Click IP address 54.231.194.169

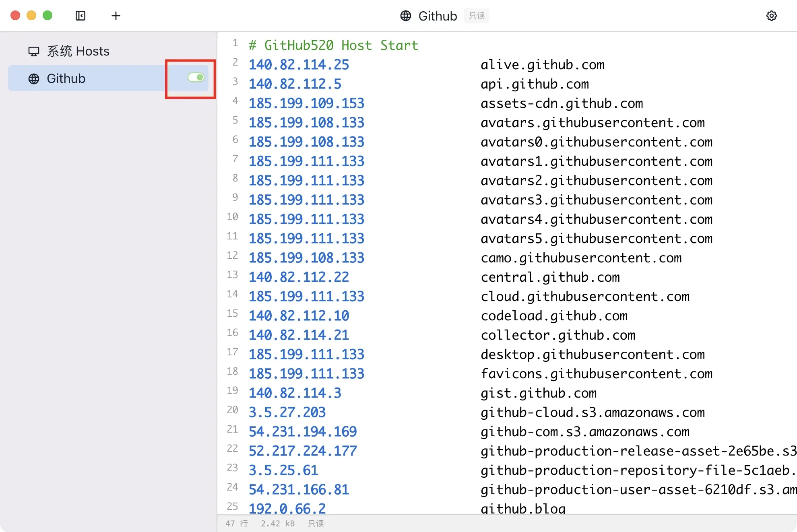point(303,431)
